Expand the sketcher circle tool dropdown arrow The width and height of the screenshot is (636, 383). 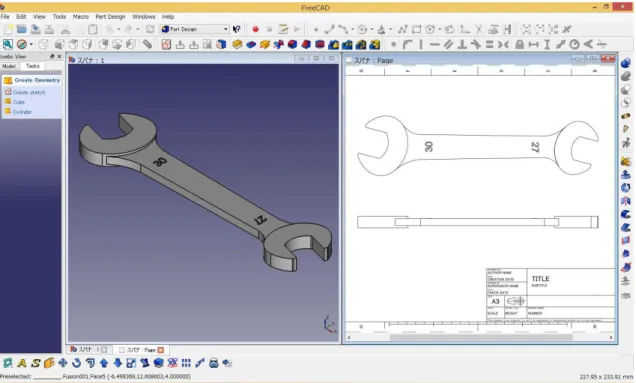point(371,29)
